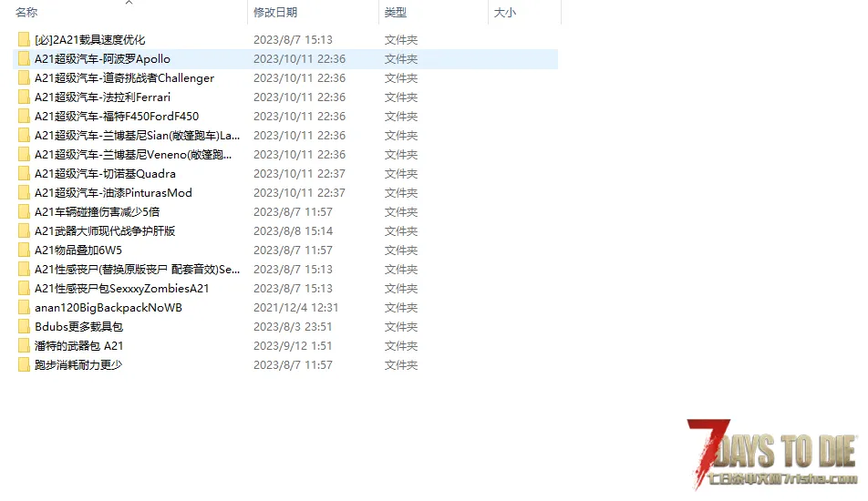Select the 跑步消耗耐力更少 folder name
The width and height of the screenshot is (868, 501).
(x=78, y=365)
